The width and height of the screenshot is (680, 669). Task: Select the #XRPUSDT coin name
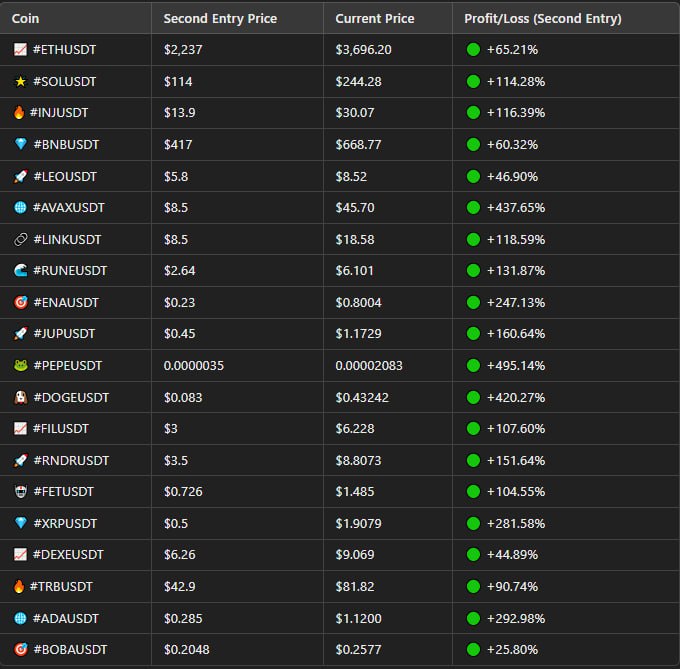[65, 523]
